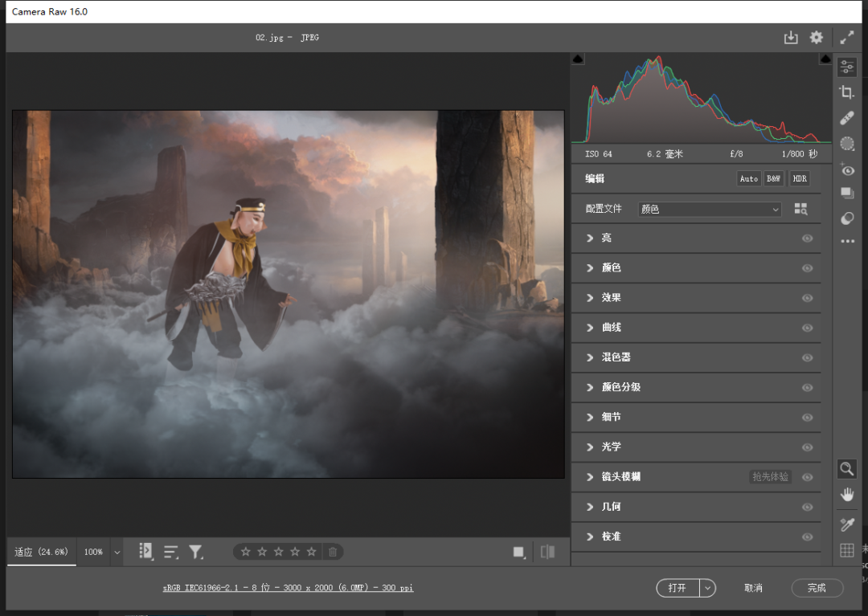The image size is (868, 616).
Task: Toggle shadow clipping warning triangle
Action: coord(578,59)
